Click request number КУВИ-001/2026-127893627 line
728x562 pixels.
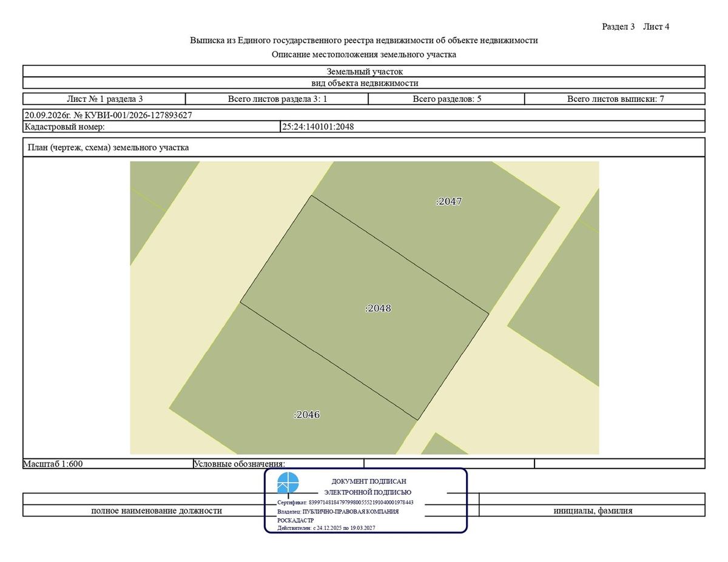point(364,115)
